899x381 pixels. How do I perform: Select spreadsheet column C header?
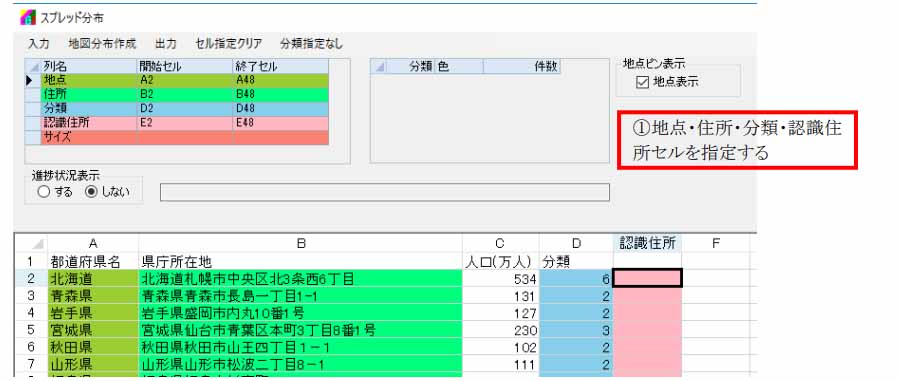click(x=501, y=244)
